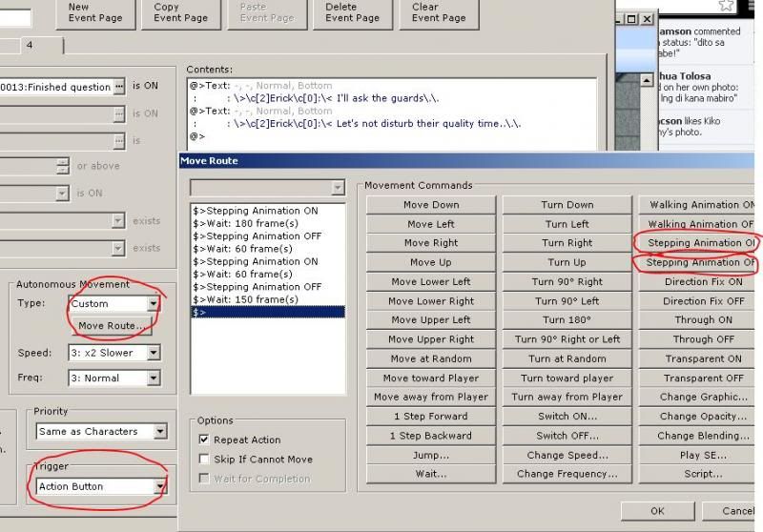Viewport: 763px width, 532px height.
Task: Click the browser window close X icon
Action: 647,18
